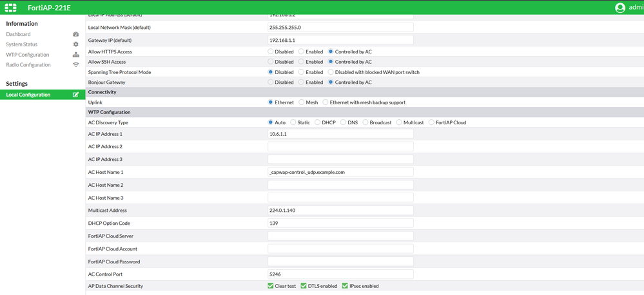Open System Status in the sidebar
The image size is (644, 295).
pos(22,44)
